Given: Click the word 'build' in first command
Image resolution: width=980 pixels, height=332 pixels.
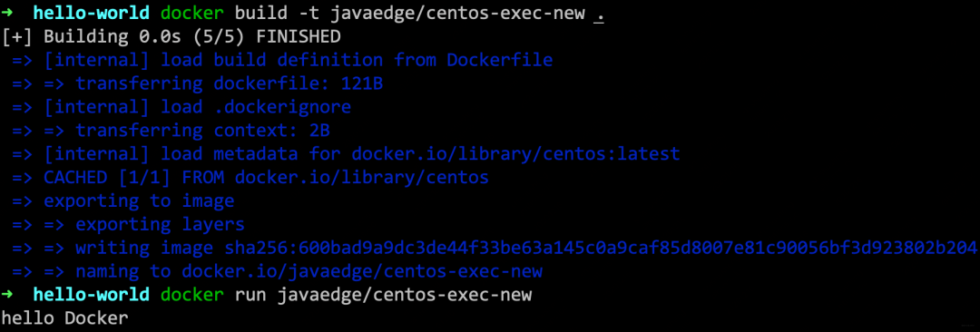Looking at the screenshot, I should pyautogui.click(x=262, y=13).
